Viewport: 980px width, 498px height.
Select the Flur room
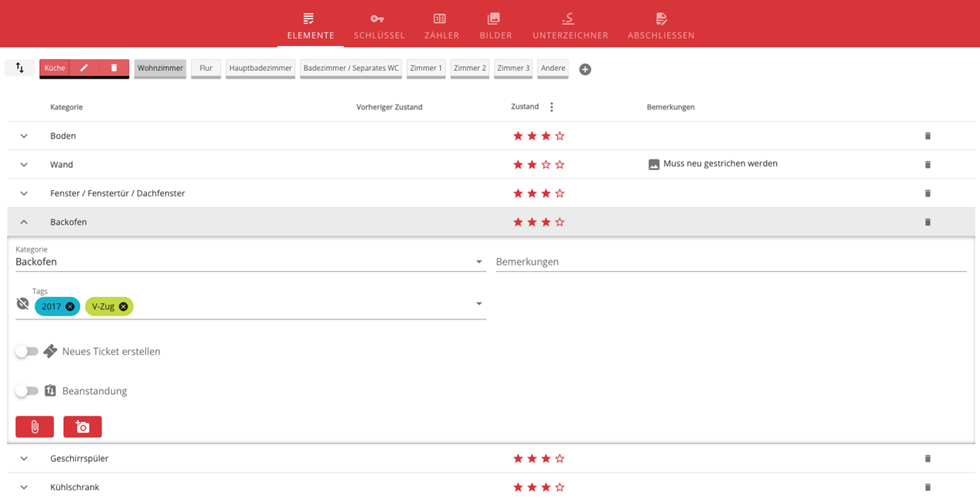click(x=206, y=68)
